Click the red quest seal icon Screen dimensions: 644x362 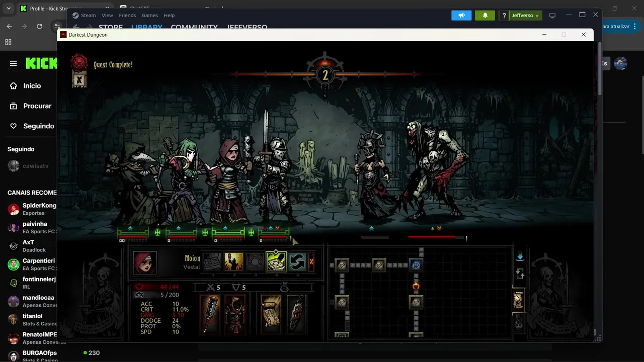coord(79,62)
